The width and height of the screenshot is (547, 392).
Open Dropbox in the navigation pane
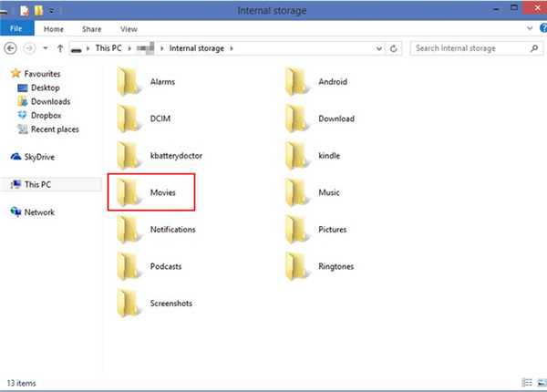39,116
